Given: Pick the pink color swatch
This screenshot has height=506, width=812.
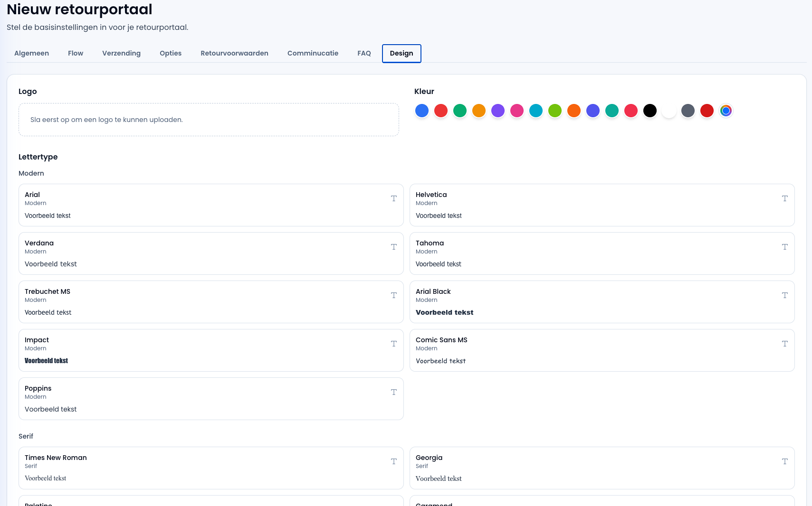Looking at the screenshot, I should 517,111.
